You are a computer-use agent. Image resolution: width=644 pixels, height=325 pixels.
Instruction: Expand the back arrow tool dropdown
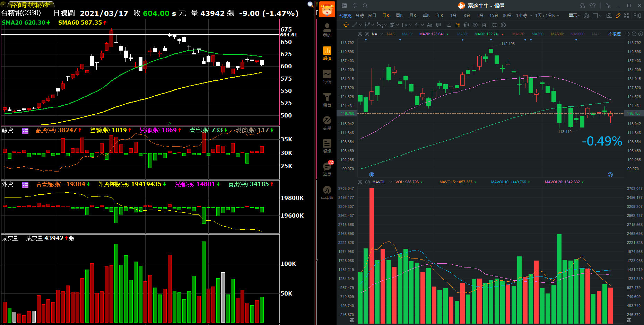click(423, 25)
